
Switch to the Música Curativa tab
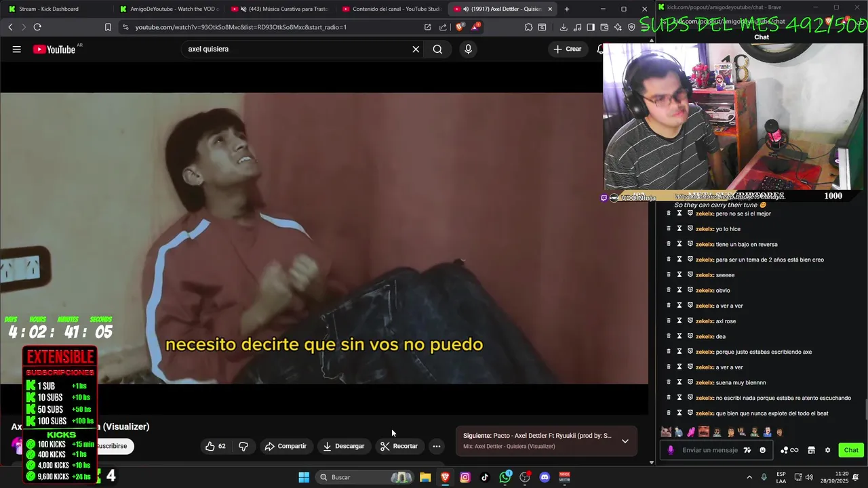point(279,9)
